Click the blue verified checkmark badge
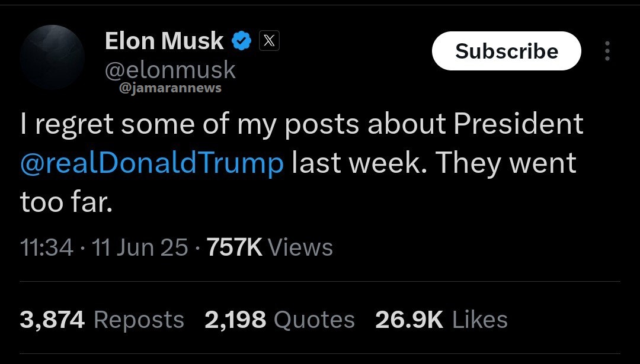Viewport: 640px width, 364px height. [x=242, y=41]
